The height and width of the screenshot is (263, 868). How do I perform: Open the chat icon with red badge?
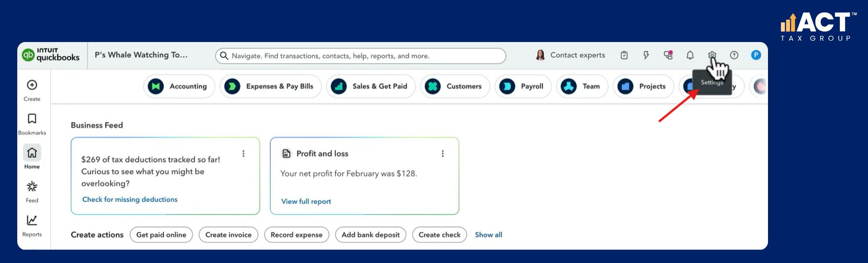668,55
